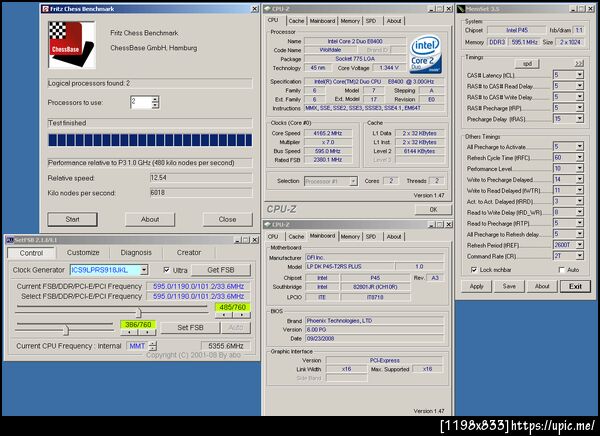
Task: Click Apply in MemSet
Action: (476, 286)
